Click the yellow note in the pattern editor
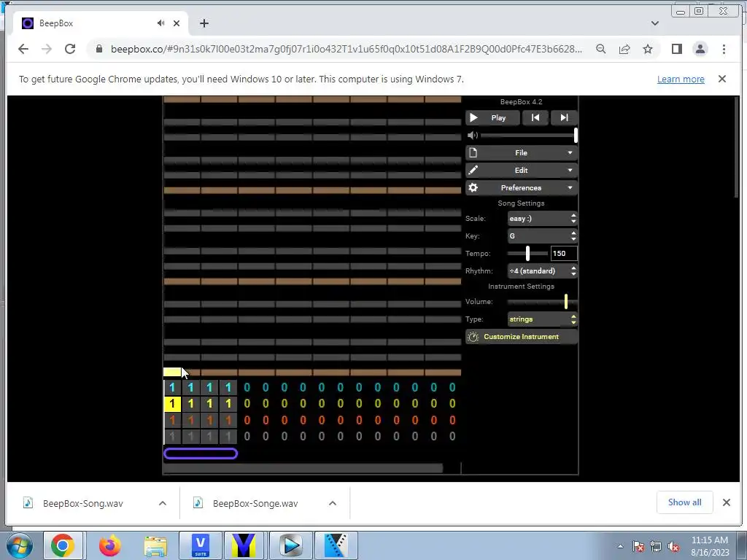Image resolution: width=747 pixels, height=560 pixels. 172,372
